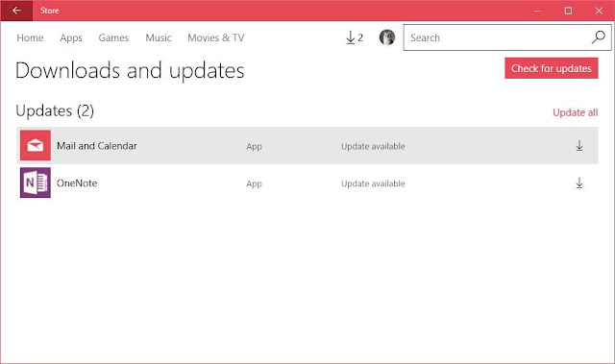Viewport: 615px width, 364px height.
Task: Open the user account profile picture
Action: [x=387, y=37]
